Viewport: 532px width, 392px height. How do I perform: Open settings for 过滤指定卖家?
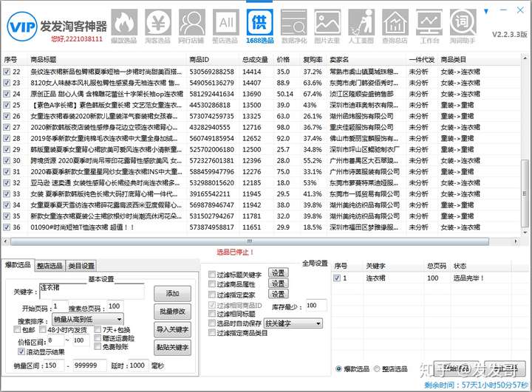[x=279, y=294]
